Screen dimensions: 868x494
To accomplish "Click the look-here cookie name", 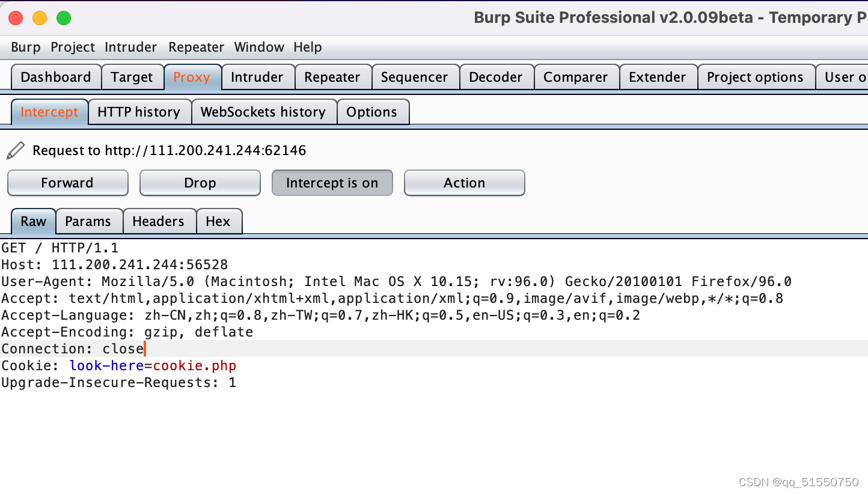I will 106,366.
